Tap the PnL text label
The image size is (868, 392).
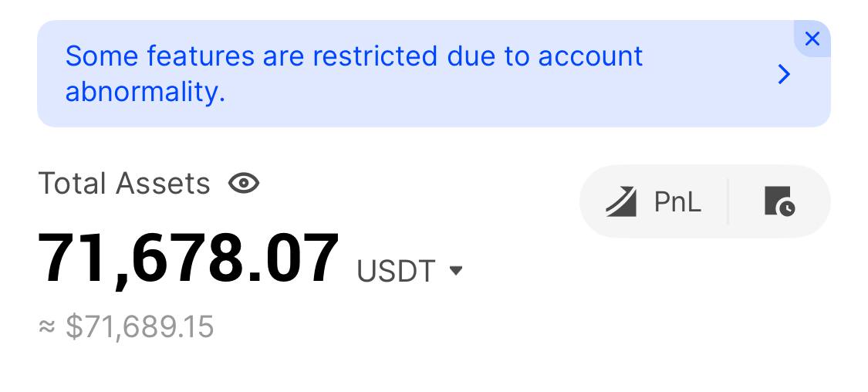pyautogui.click(x=677, y=201)
